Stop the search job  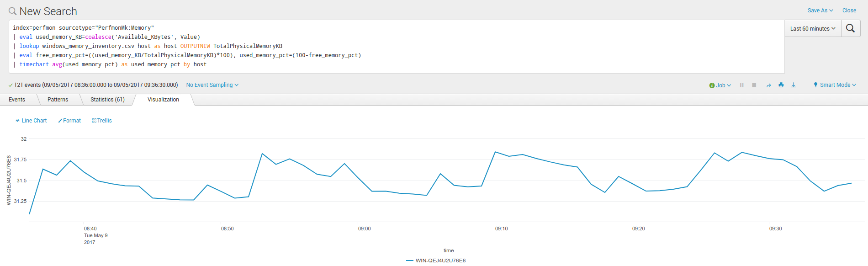coord(754,85)
